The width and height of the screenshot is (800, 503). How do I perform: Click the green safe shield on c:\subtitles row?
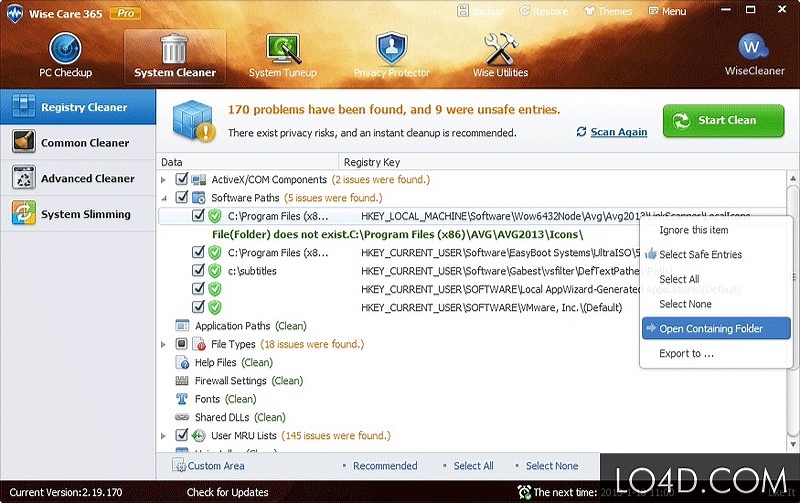(x=215, y=271)
